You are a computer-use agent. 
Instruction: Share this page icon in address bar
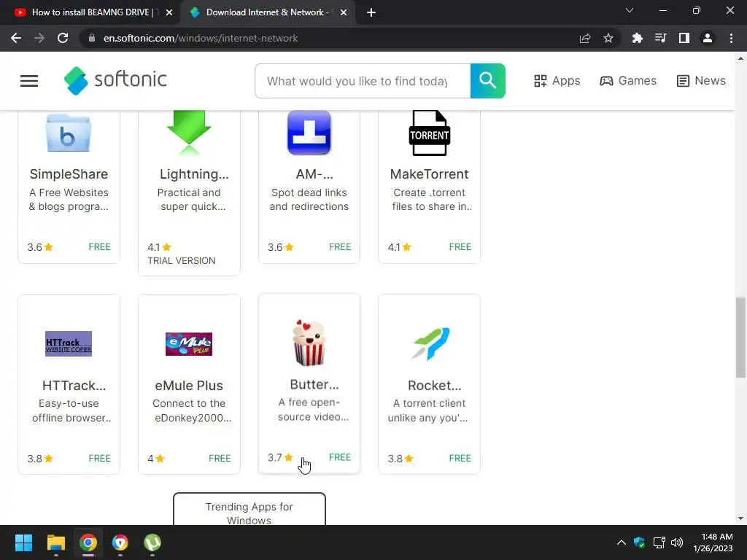[x=585, y=38]
